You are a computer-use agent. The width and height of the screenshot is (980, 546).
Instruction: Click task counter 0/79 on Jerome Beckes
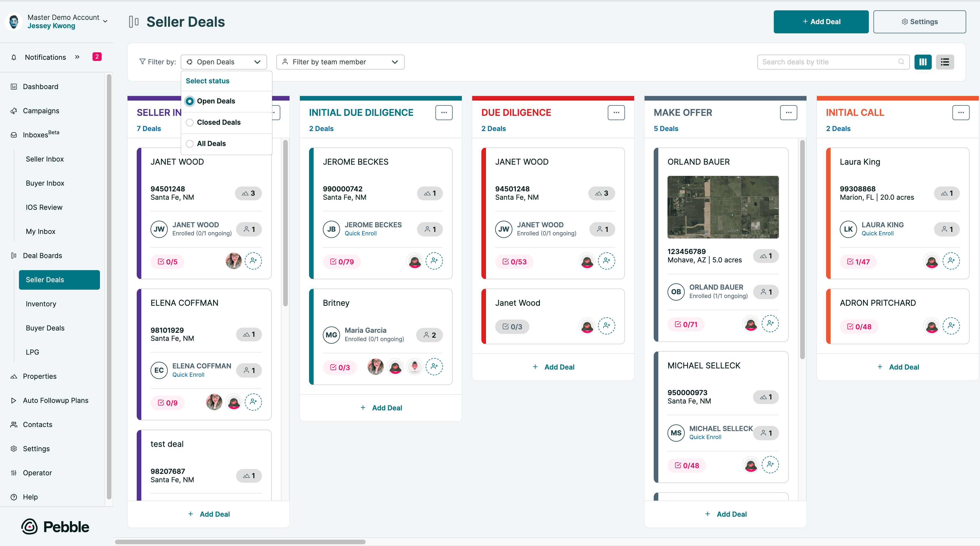click(x=342, y=262)
